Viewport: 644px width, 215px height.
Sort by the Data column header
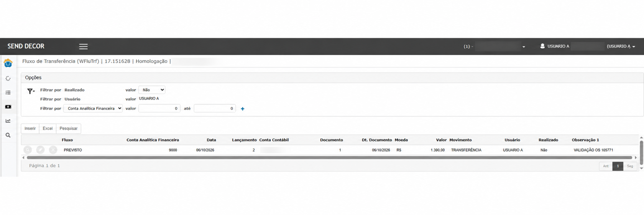point(211,140)
